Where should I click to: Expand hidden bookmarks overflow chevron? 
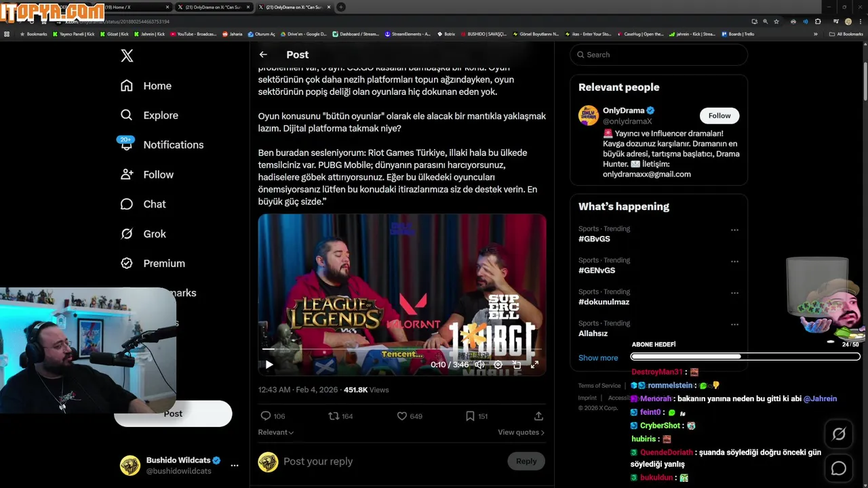[816, 34]
